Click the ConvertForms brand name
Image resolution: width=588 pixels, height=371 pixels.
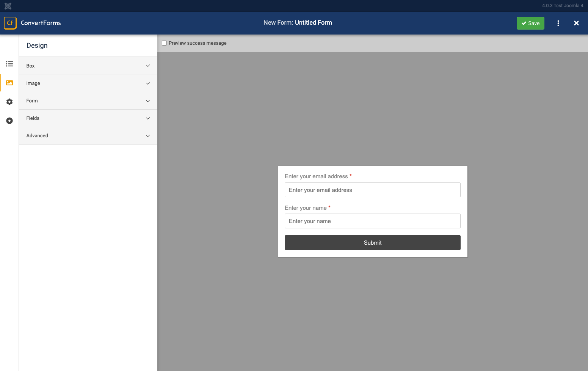coord(41,23)
